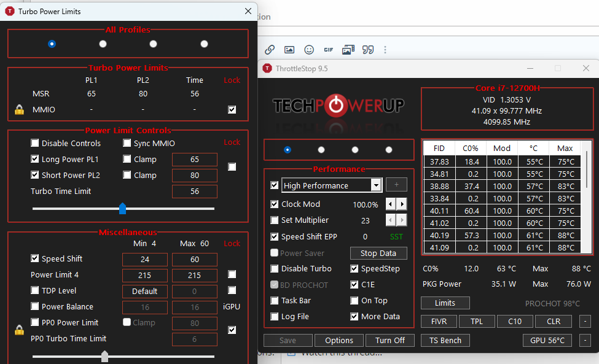Click the GIF icon in forum toolbar
The width and height of the screenshot is (599, 364).
[x=329, y=50]
